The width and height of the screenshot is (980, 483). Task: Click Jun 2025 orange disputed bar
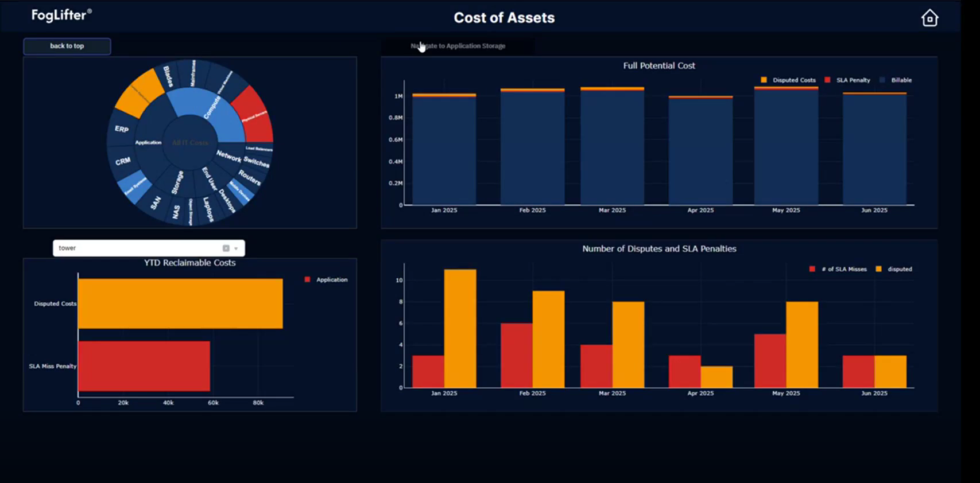click(890, 372)
